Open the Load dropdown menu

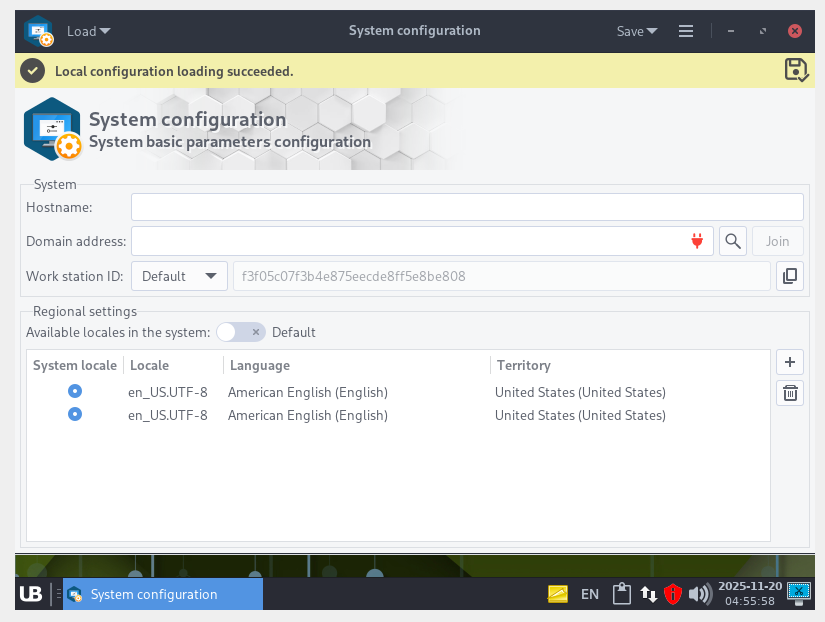pos(88,31)
